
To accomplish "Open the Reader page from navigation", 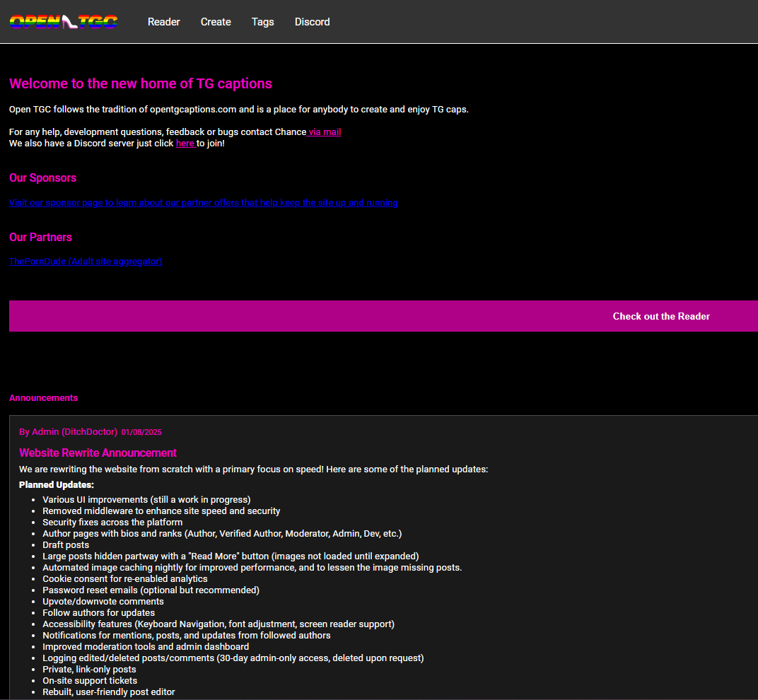I will coord(163,22).
